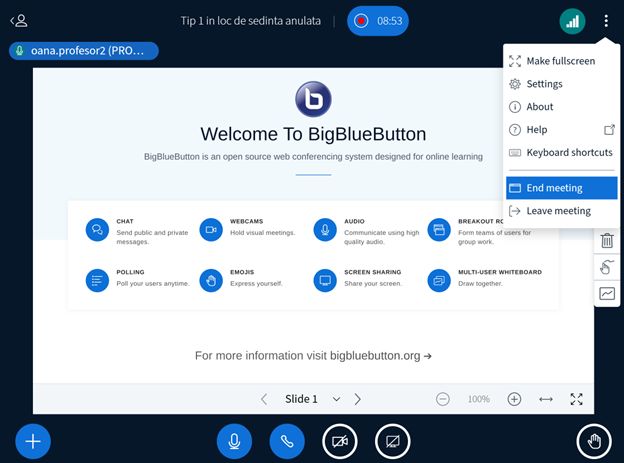Click the leave audio phone button

[x=287, y=441]
